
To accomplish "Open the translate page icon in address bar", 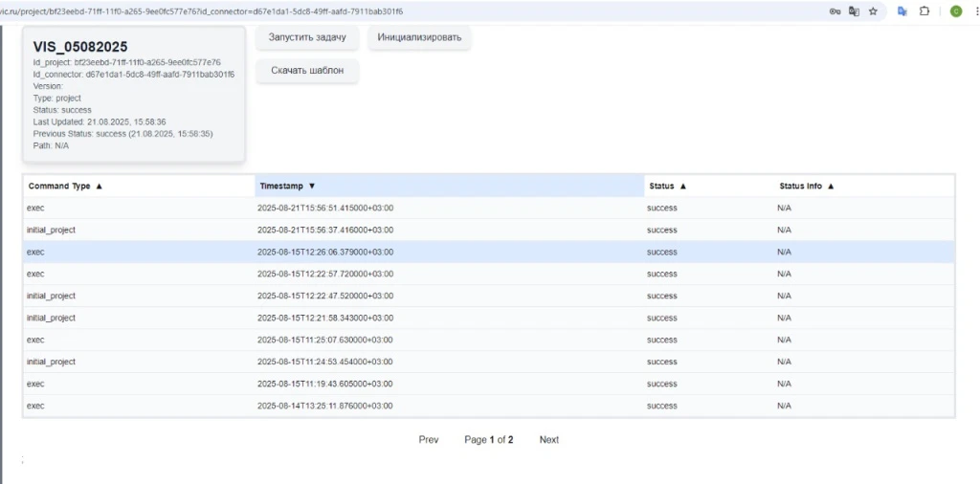I will click(854, 11).
